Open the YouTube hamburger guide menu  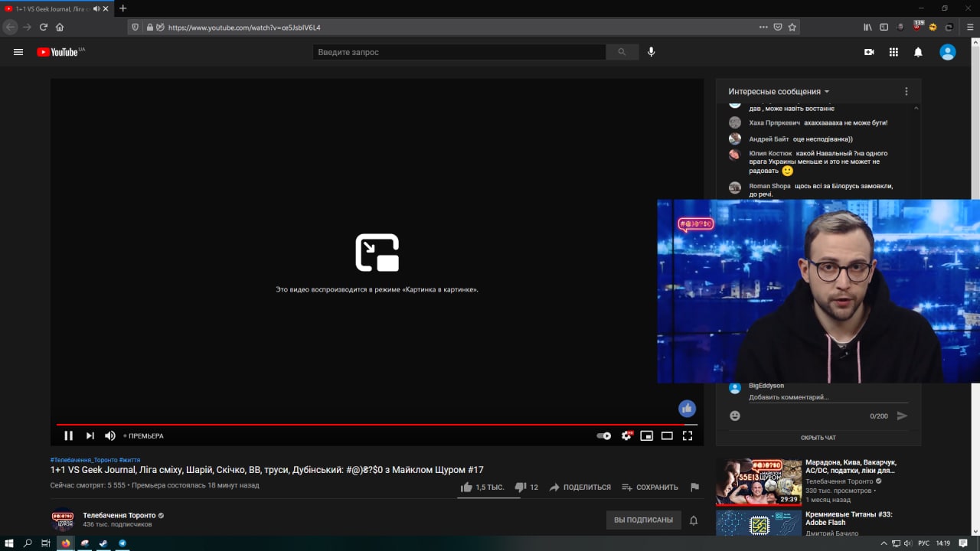coord(18,52)
